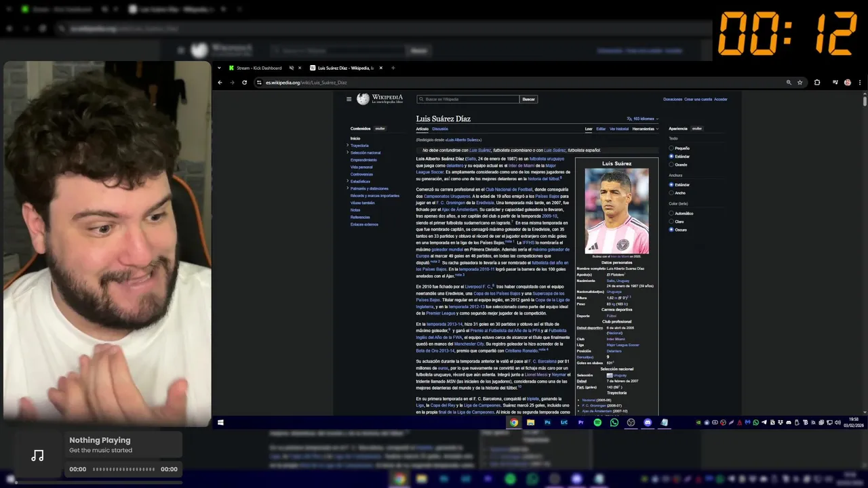Bookmark this page with the star icon
The height and width of the screenshot is (488, 868).
pyautogui.click(x=800, y=83)
